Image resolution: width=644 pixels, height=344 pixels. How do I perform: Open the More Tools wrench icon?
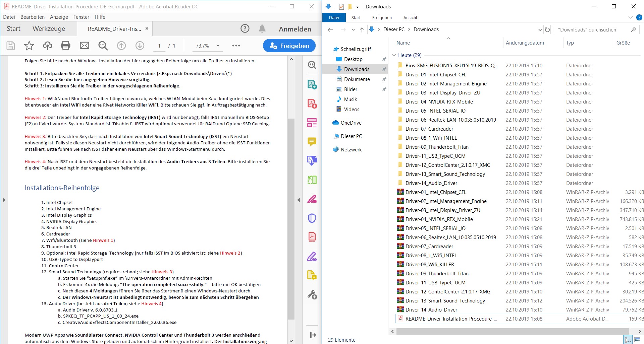(312, 295)
